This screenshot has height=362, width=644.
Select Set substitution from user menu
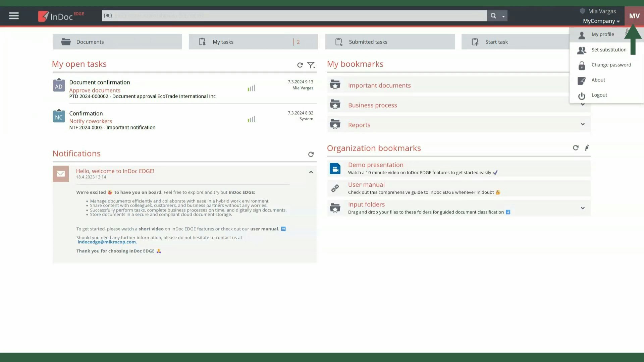coord(608,50)
